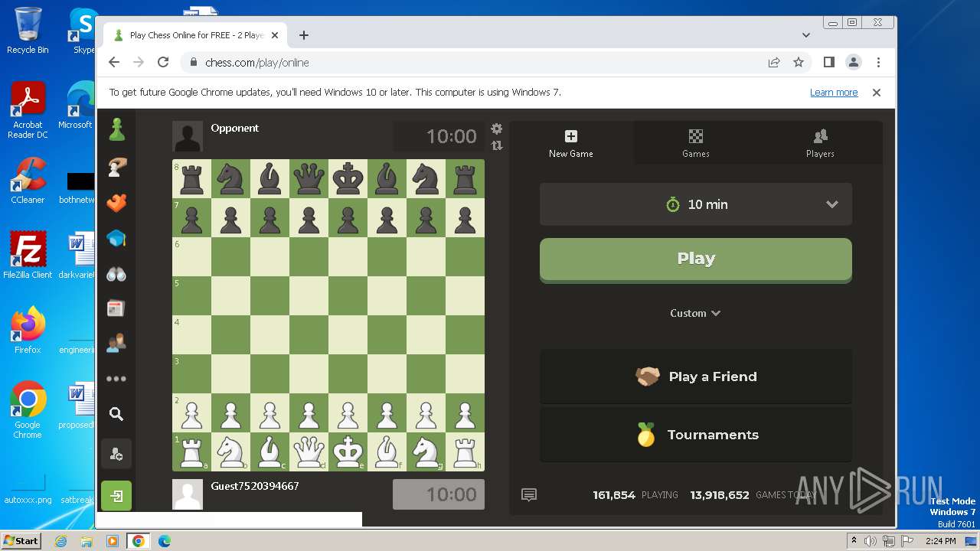Open the Chrome profile icon
Screen dimensions: 980x551
coord(854,63)
